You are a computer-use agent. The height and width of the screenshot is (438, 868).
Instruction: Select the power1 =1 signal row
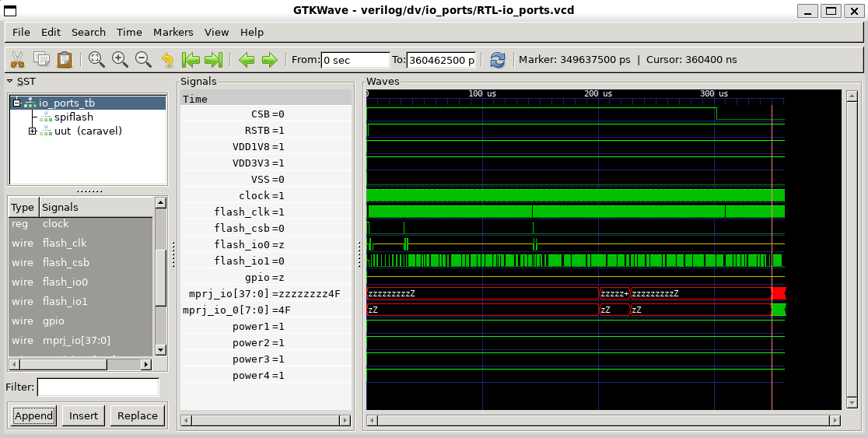[266, 326]
